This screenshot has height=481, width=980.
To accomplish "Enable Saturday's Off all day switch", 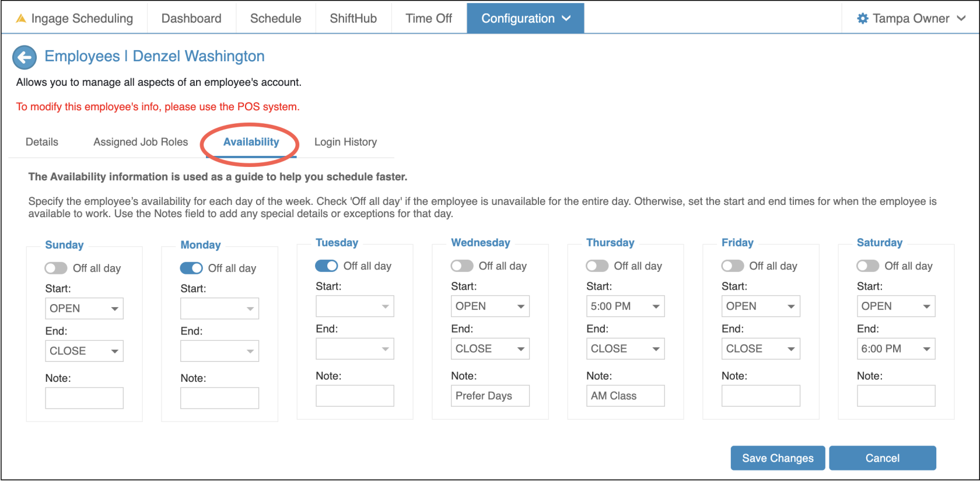I will pos(867,266).
